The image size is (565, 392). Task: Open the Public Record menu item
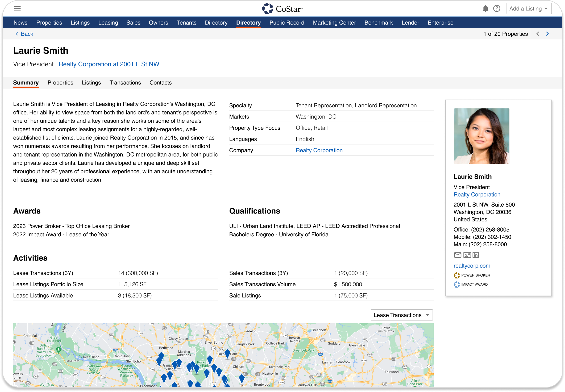pyautogui.click(x=287, y=22)
